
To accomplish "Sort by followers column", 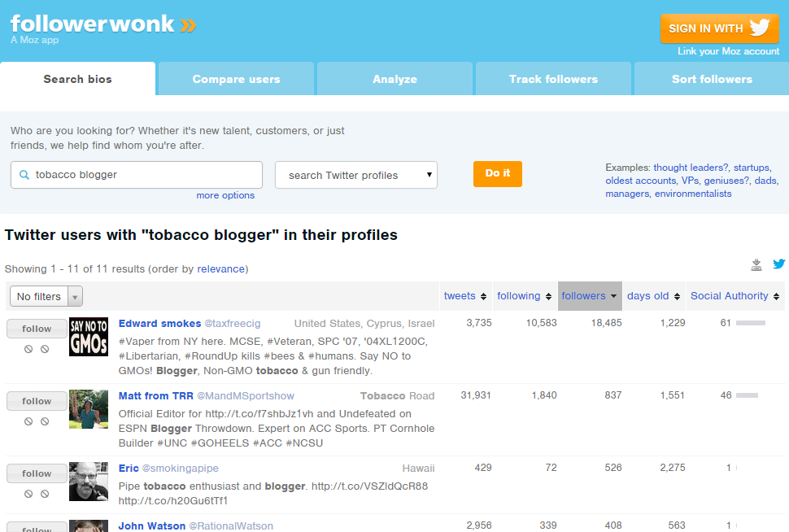I will coord(590,296).
